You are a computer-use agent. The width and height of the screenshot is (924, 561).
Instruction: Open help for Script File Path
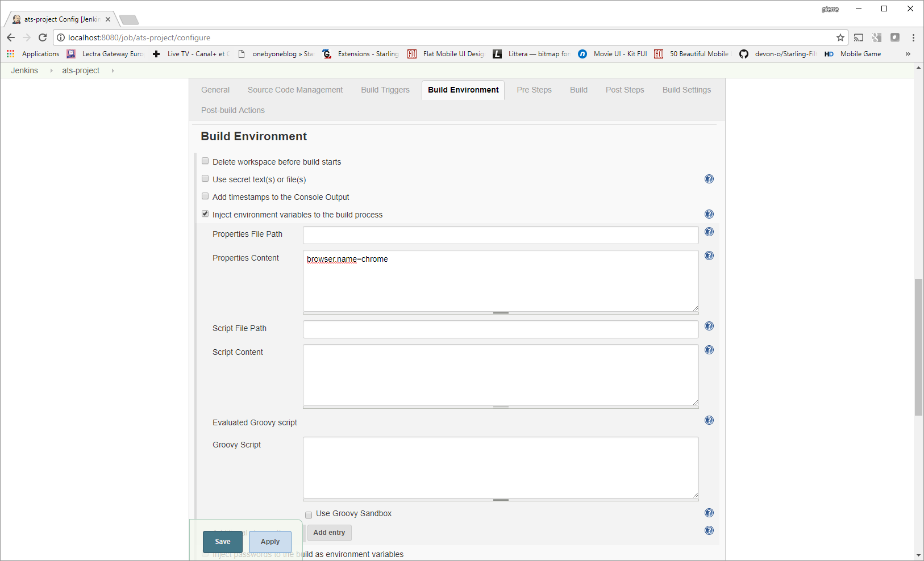(x=709, y=326)
